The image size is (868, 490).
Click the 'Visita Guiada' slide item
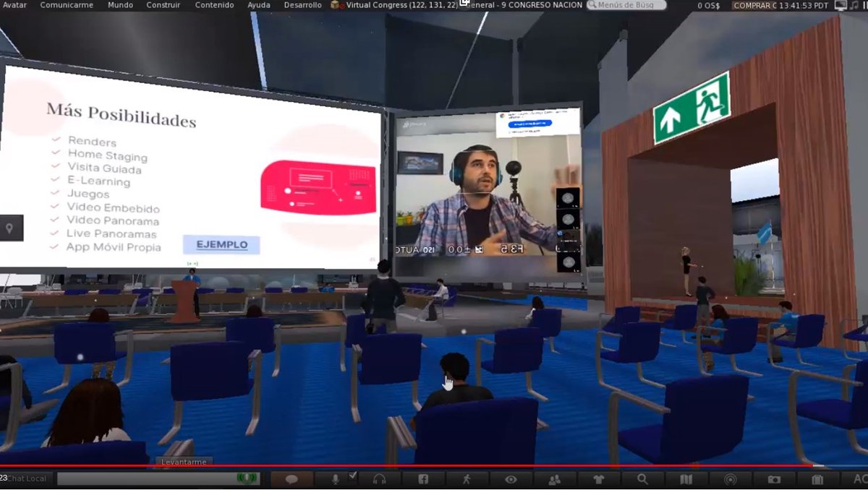tap(105, 168)
